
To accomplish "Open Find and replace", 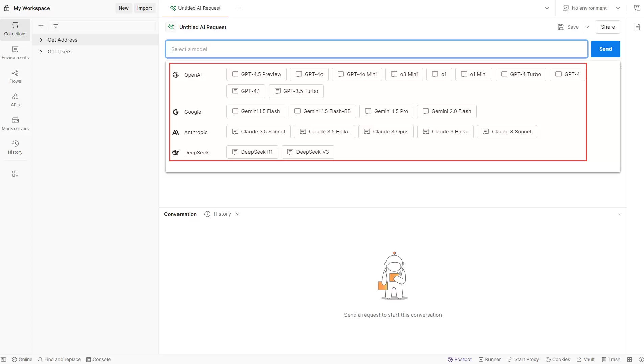I will pyautogui.click(x=59, y=359).
